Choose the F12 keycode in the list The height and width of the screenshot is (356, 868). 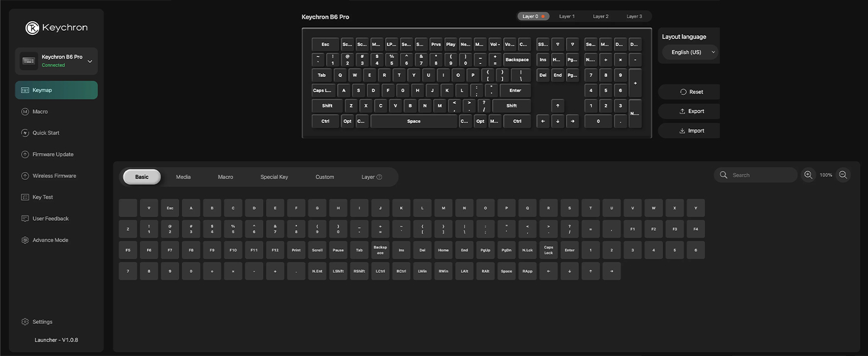(275, 250)
